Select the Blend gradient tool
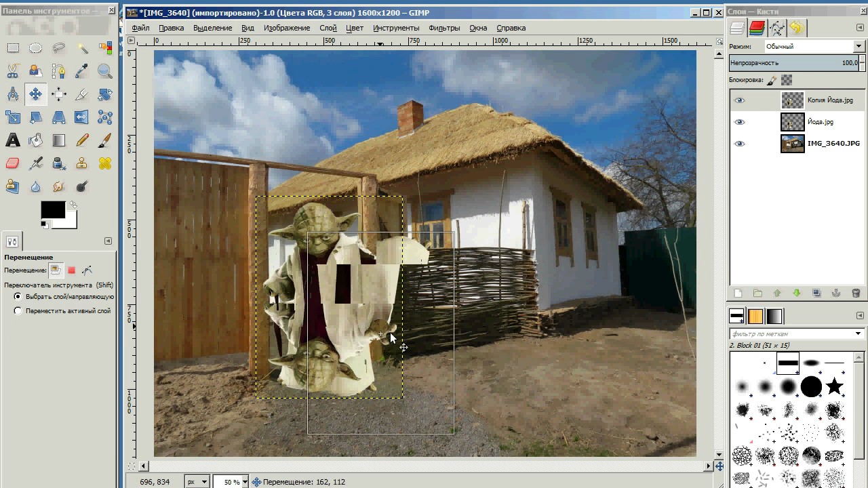The width and height of the screenshot is (868, 488). click(x=59, y=140)
